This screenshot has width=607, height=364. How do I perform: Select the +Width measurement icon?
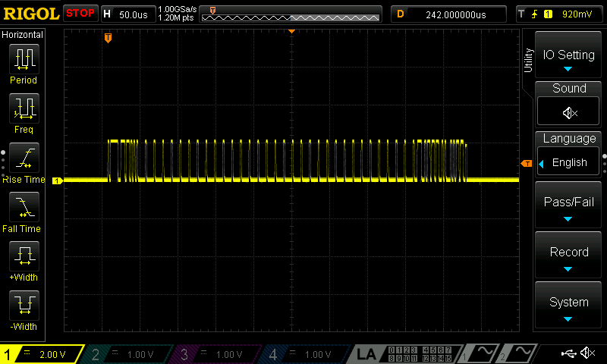point(24,256)
